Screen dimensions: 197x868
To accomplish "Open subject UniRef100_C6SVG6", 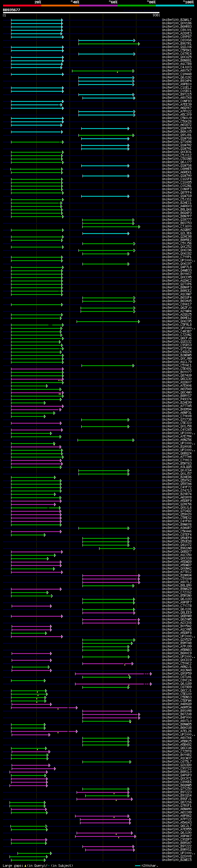I will coord(176,40).
